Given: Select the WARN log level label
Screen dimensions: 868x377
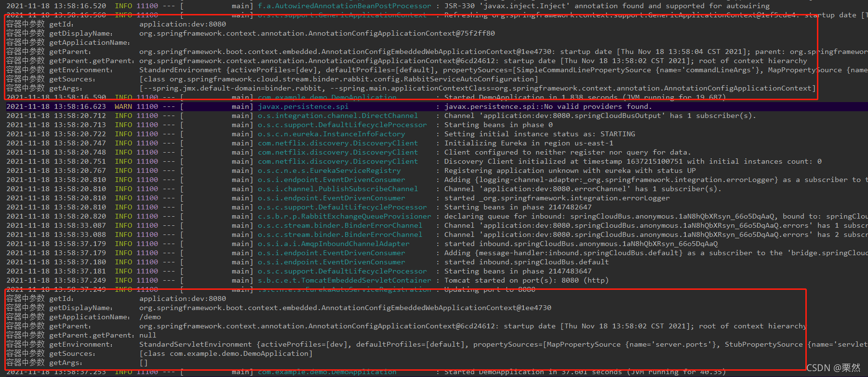Looking at the screenshot, I should tap(123, 106).
